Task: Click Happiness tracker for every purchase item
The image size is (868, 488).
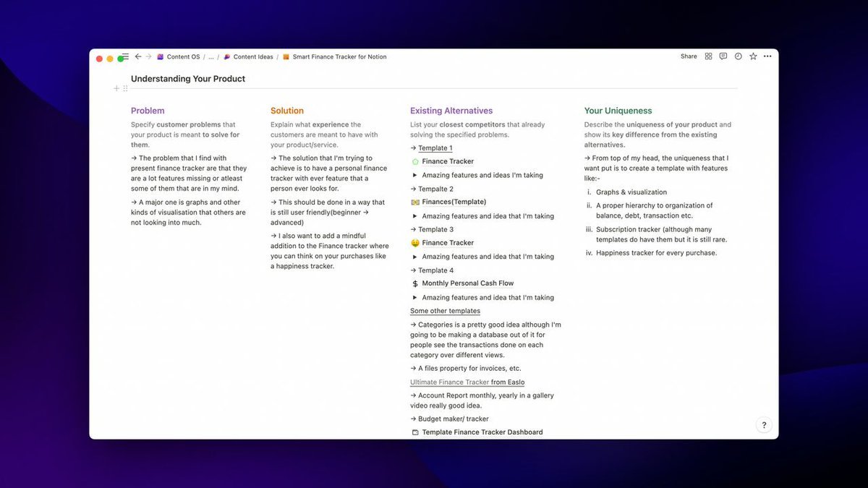Action: [x=657, y=253]
